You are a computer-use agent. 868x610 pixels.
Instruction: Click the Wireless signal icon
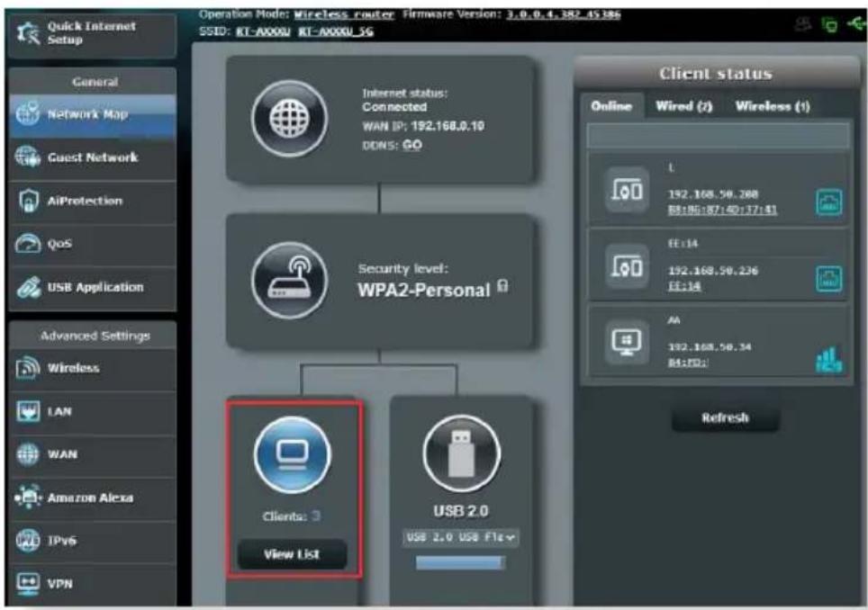[x=28, y=368]
